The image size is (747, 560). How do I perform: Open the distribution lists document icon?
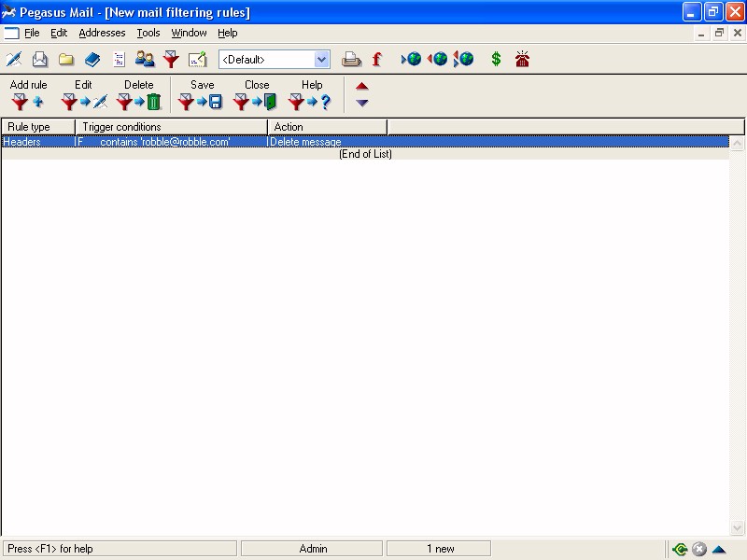(x=119, y=60)
